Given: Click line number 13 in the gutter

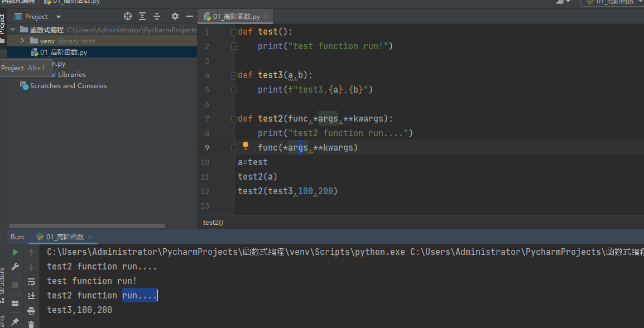Looking at the screenshot, I should point(205,206).
